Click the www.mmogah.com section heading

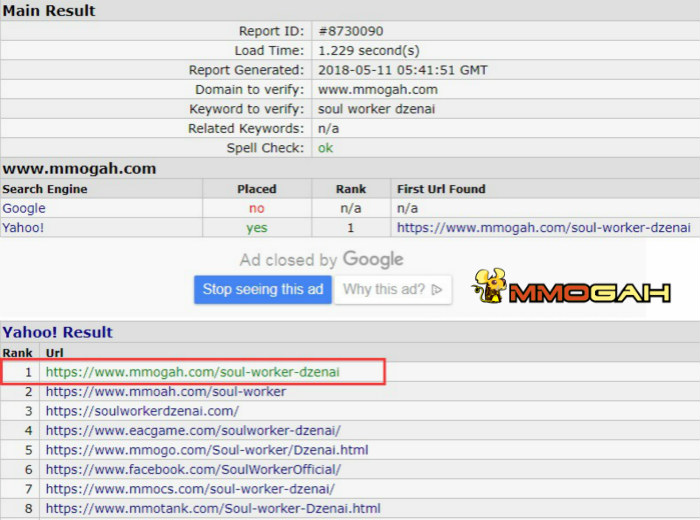[x=79, y=169]
